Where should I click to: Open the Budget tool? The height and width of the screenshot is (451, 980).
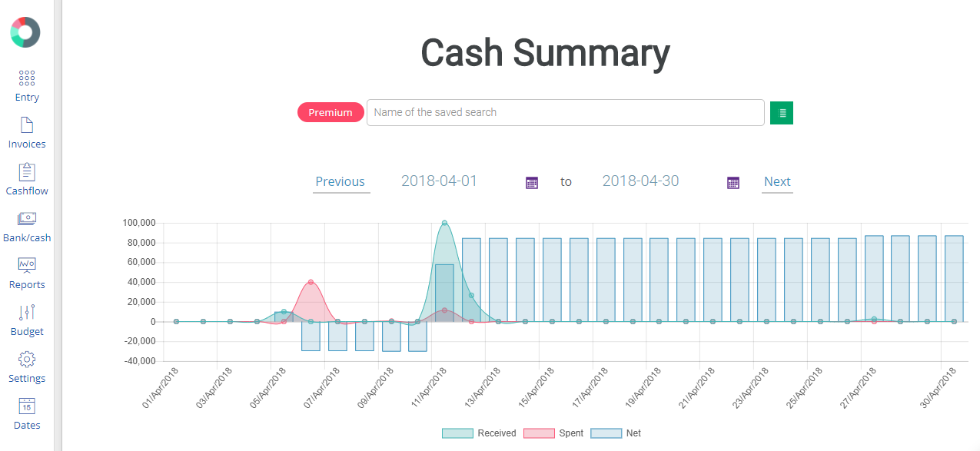click(x=26, y=320)
